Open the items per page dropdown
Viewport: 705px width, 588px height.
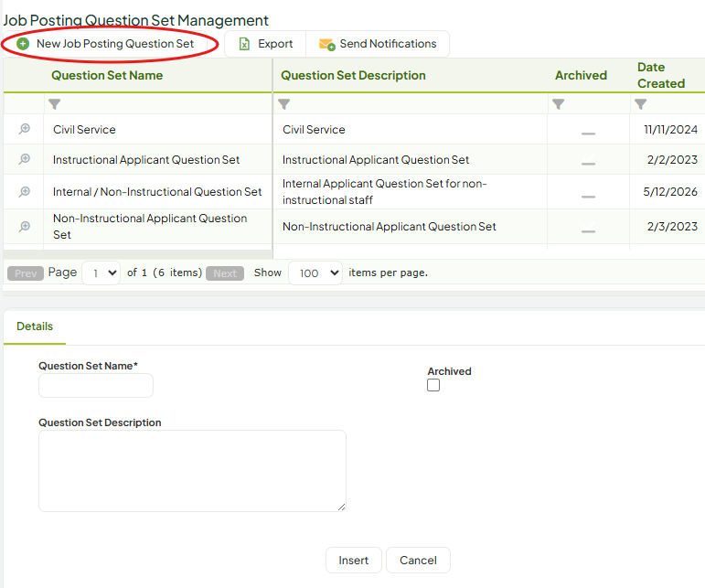pos(315,273)
